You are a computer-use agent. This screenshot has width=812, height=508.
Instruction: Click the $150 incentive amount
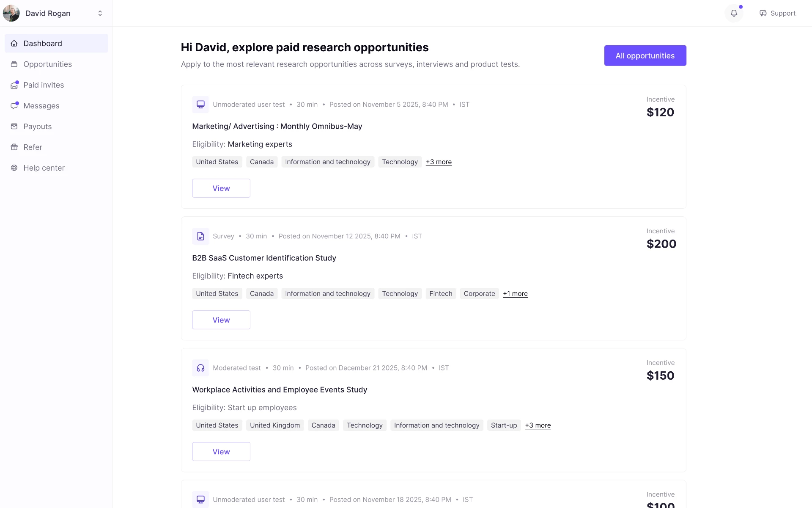point(660,375)
